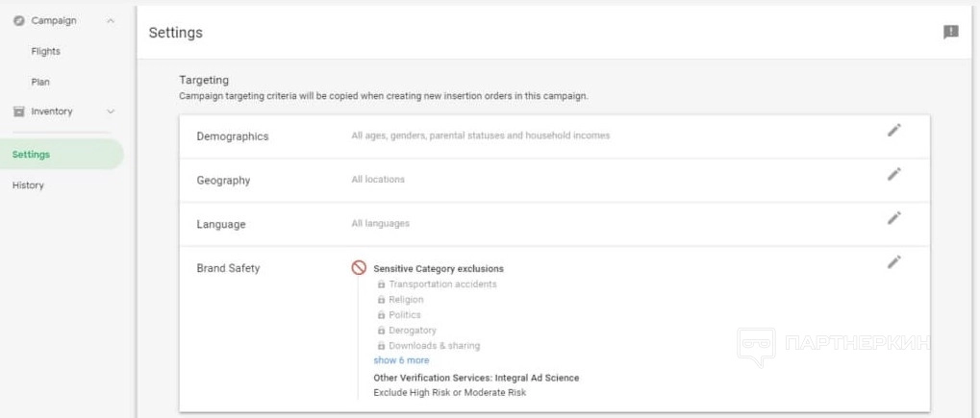Edit Language targeting with pencil icon
The height and width of the screenshot is (418, 980).
[894, 218]
